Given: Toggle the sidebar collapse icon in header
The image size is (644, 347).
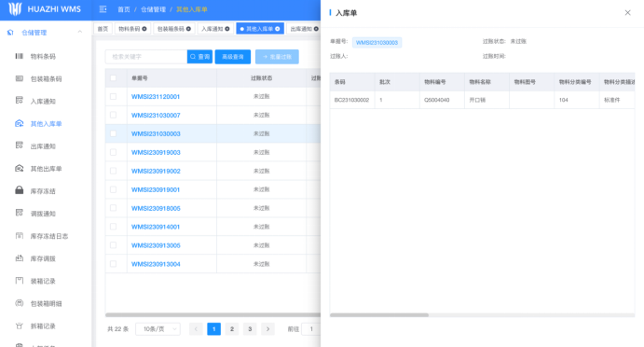Looking at the screenshot, I should 103,9.
